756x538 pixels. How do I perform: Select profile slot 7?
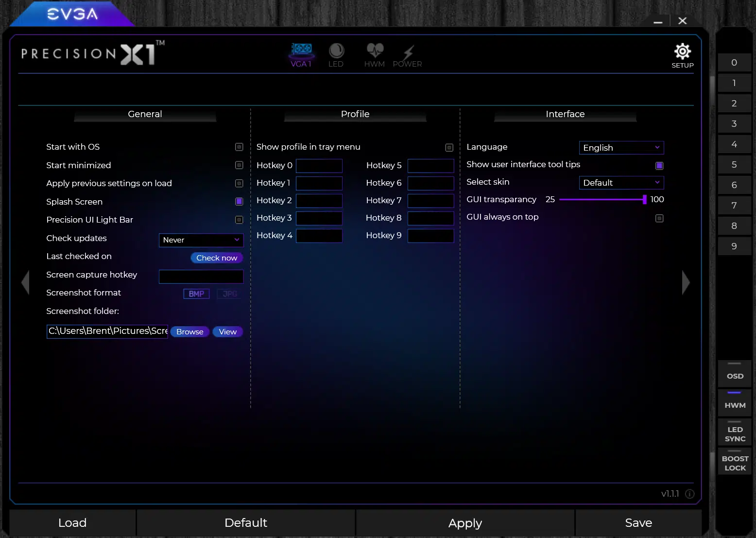pyautogui.click(x=735, y=205)
